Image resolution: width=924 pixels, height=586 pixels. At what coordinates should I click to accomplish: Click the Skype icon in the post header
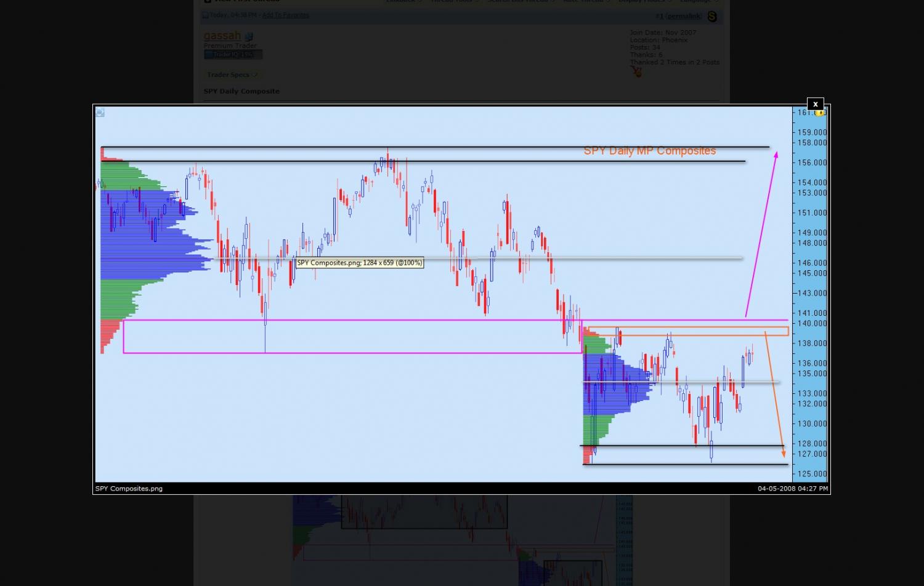[712, 17]
